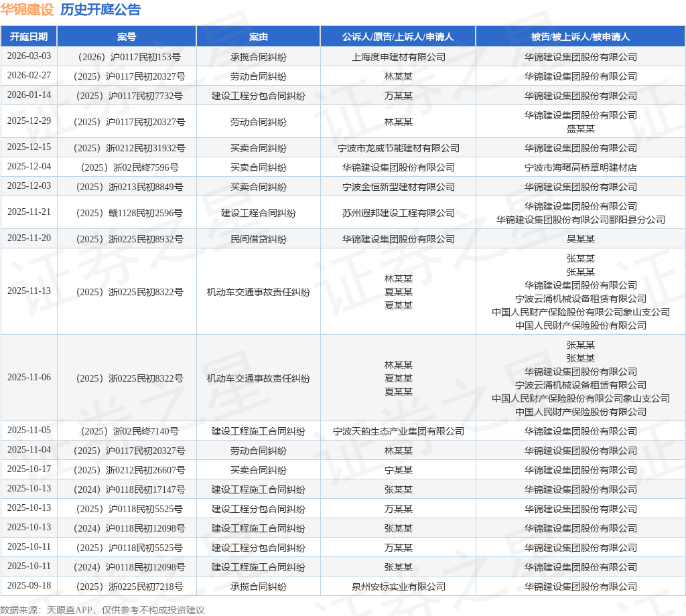The image size is (686, 616).
Task: Select the date cell 2025-12-29
Action: coord(29,121)
